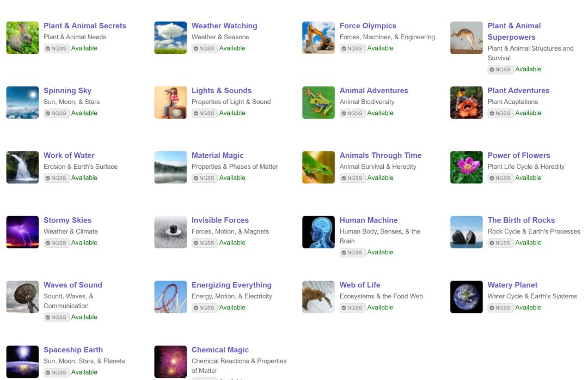Open the Weather Watching clouds thumbnail

click(170, 38)
